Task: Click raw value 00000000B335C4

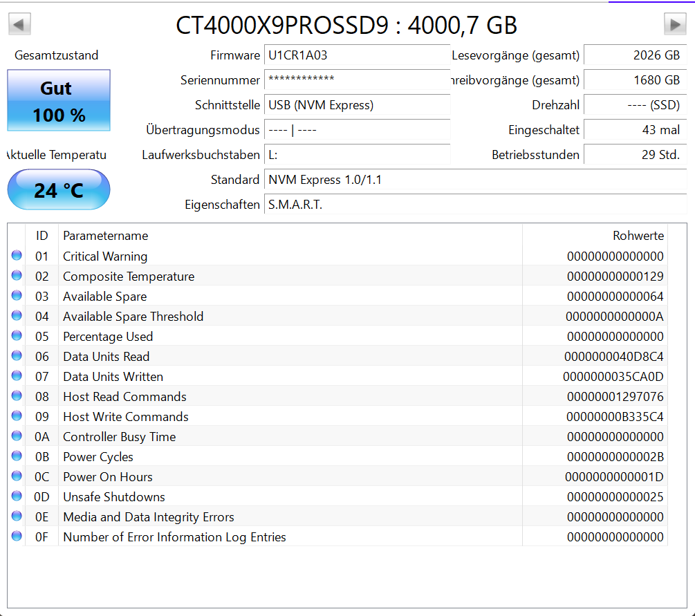Action: click(615, 417)
